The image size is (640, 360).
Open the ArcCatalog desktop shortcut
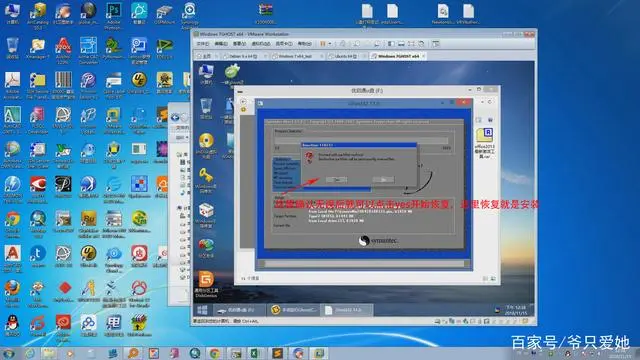point(38,11)
